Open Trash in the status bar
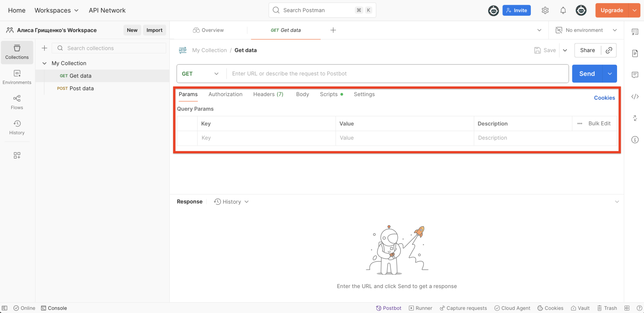The width and height of the screenshot is (644, 313). 607,308
